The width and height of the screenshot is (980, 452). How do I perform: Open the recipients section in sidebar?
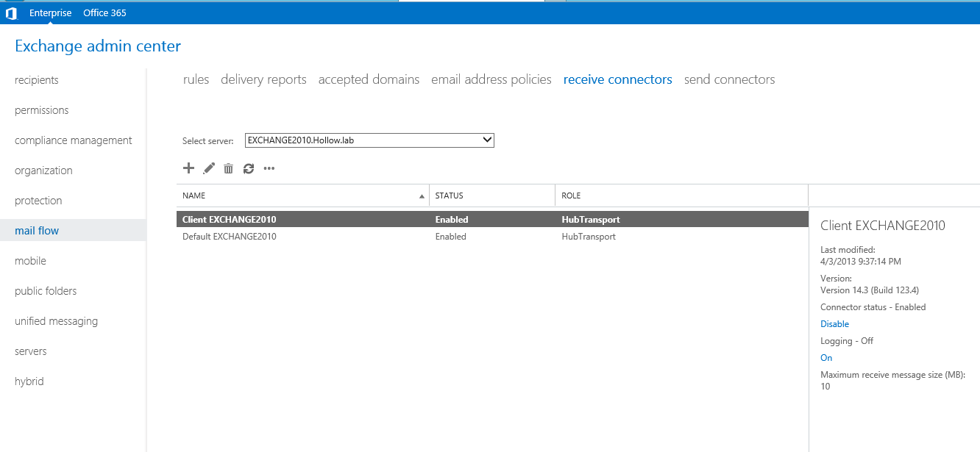point(37,80)
